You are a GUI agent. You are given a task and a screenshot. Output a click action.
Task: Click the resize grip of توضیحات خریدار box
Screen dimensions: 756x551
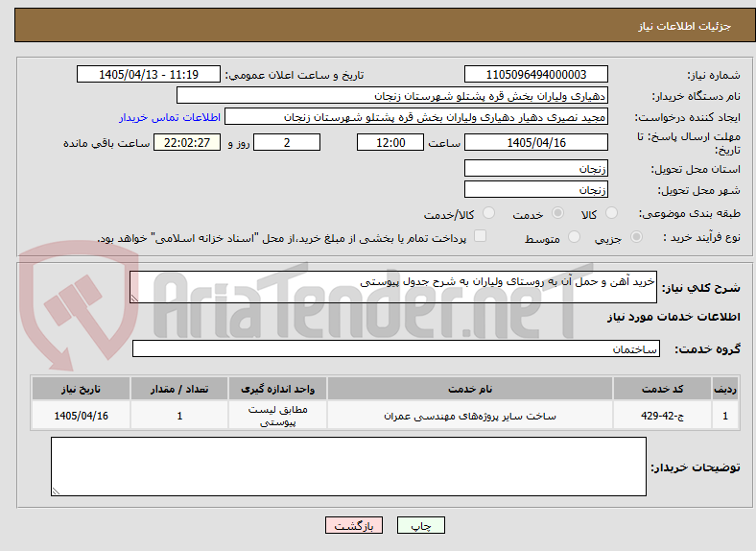pyautogui.click(x=56, y=491)
